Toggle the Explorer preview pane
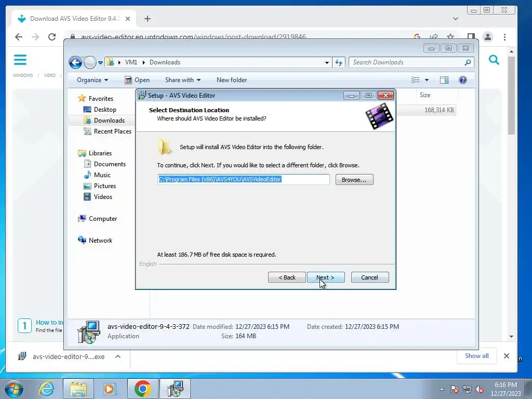This screenshot has height=399, width=532. tap(444, 80)
